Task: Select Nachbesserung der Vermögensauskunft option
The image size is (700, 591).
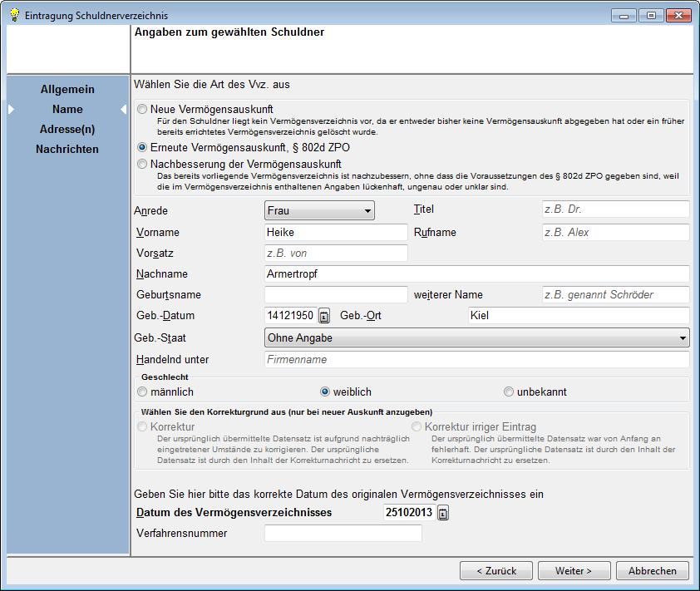Action: coord(143,165)
